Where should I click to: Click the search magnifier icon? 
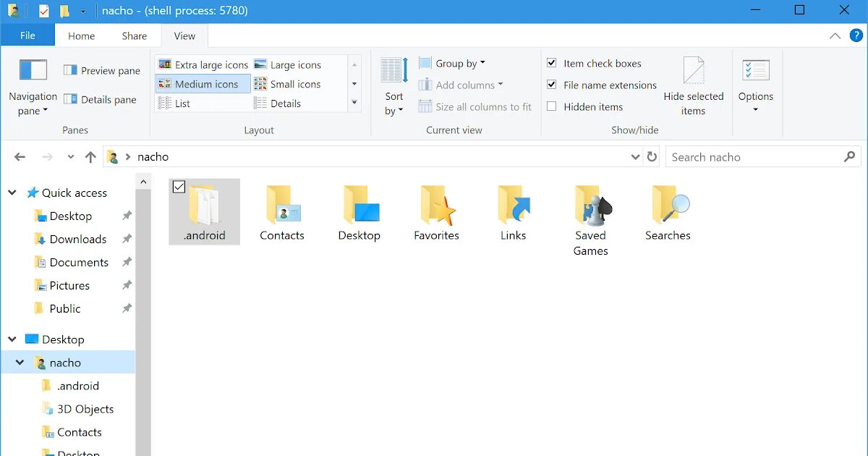pos(850,156)
